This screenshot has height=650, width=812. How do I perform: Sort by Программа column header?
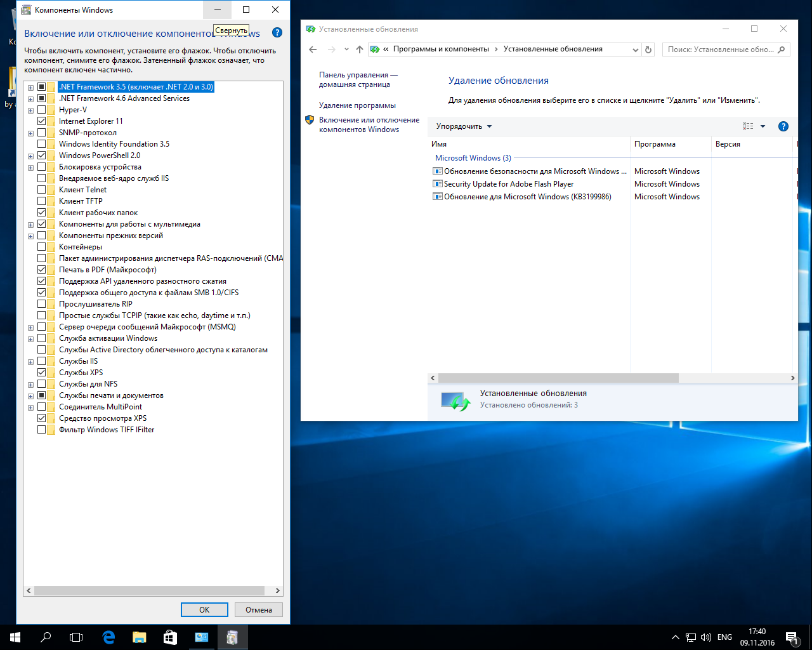(671, 144)
